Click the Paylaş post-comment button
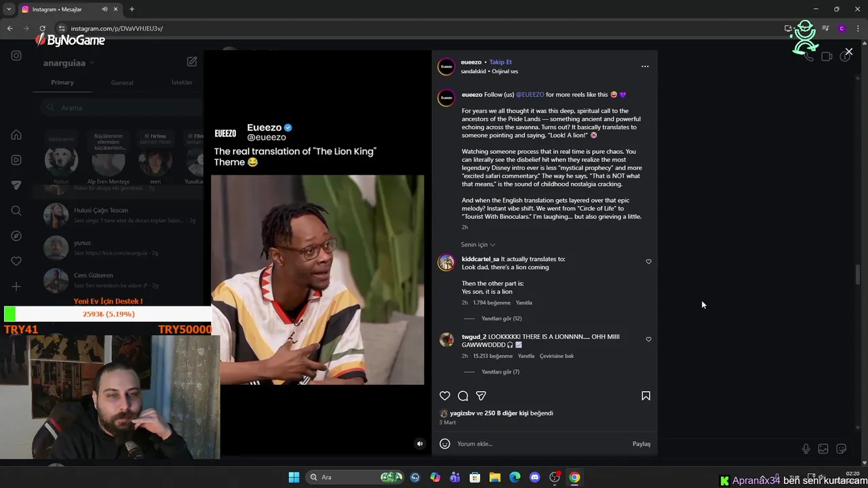868x488 pixels. [642, 444]
